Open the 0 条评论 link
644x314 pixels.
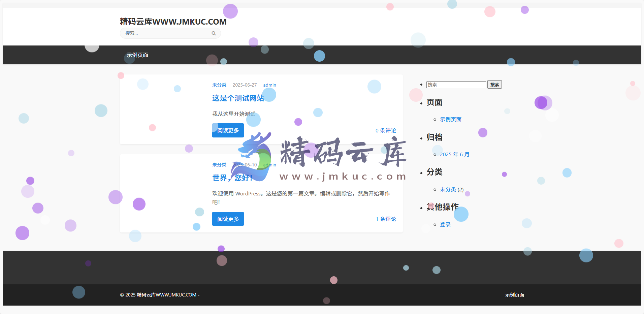[x=386, y=130]
